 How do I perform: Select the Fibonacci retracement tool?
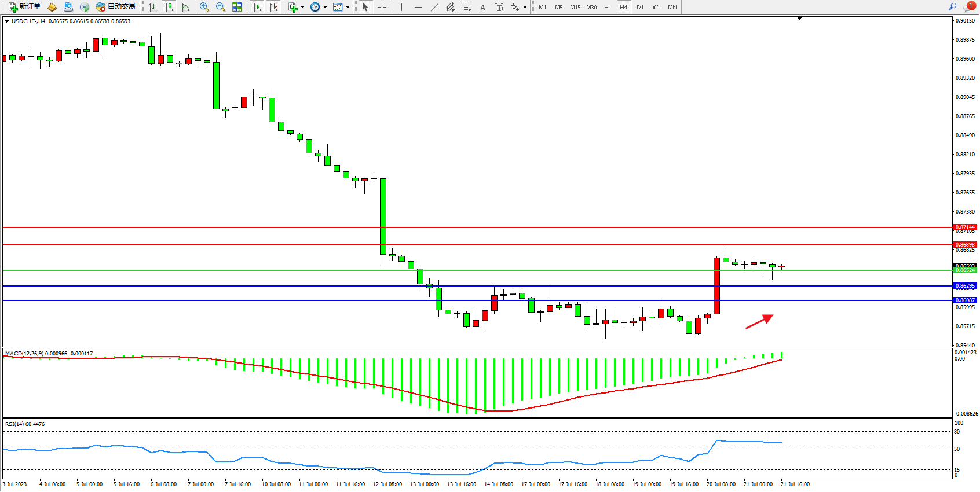tap(466, 7)
